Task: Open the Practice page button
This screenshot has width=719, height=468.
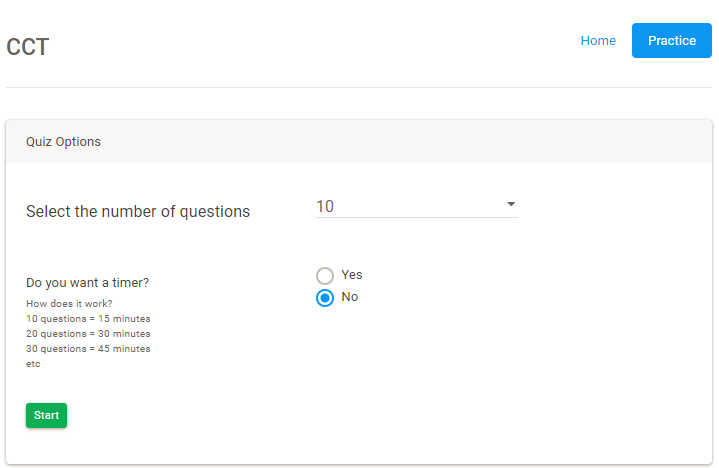Action: (671, 41)
